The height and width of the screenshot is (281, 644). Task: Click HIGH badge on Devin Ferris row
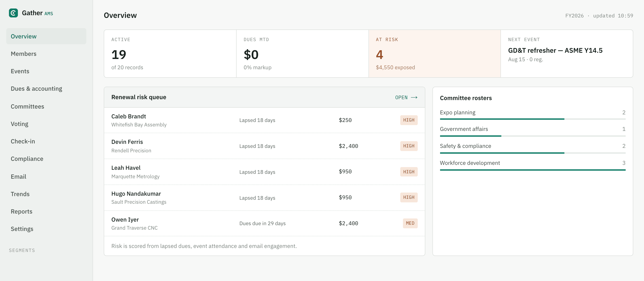409,146
